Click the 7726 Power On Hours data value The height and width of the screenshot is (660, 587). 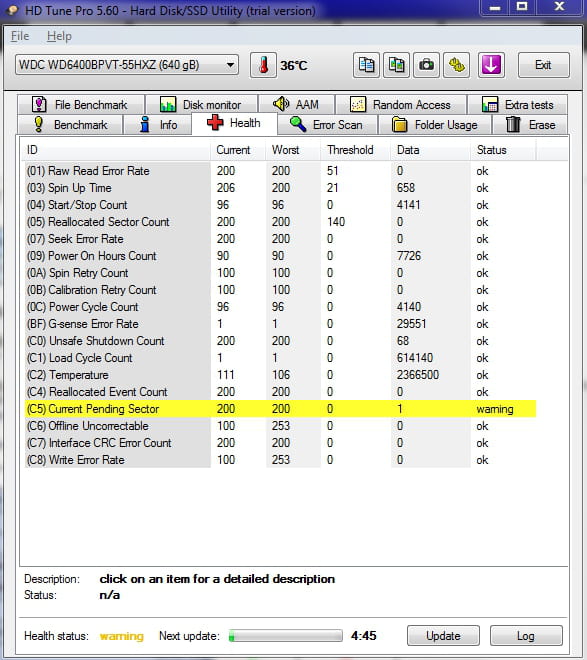(409, 256)
